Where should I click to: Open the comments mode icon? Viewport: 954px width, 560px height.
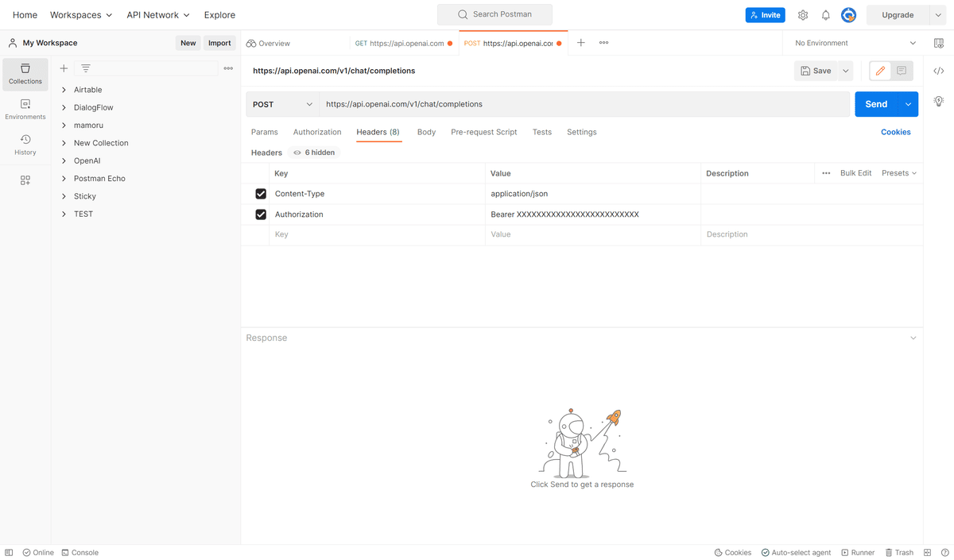coord(902,71)
